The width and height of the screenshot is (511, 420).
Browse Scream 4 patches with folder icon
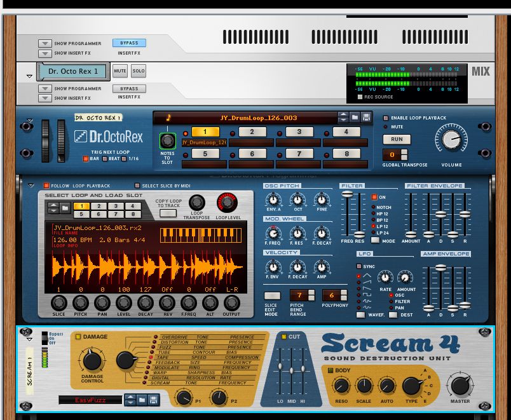[x=142, y=400]
